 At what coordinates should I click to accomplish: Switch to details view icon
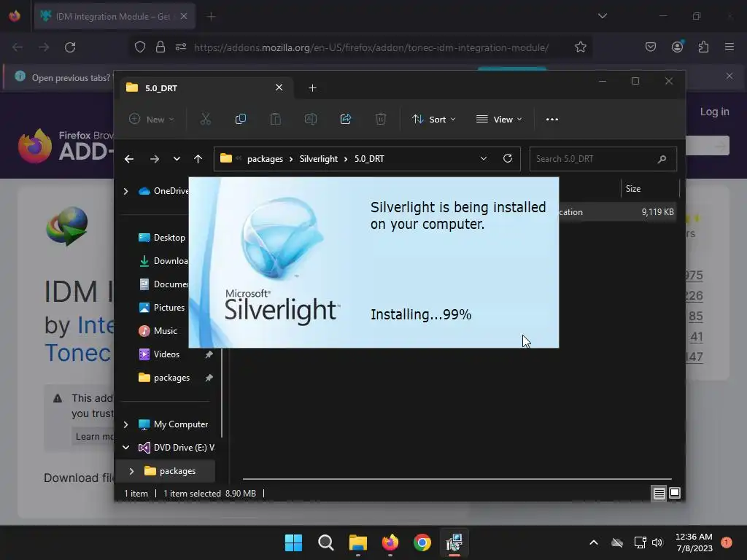pos(659,494)
